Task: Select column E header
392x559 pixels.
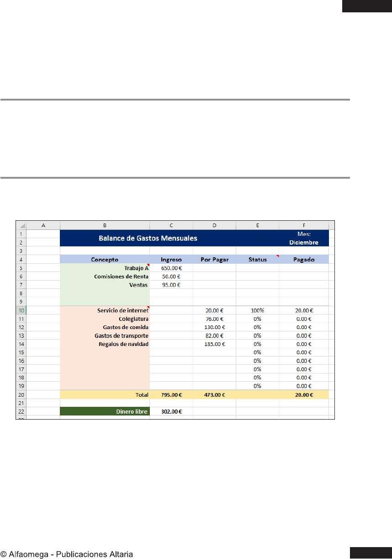Action: [x=258, y=225]
